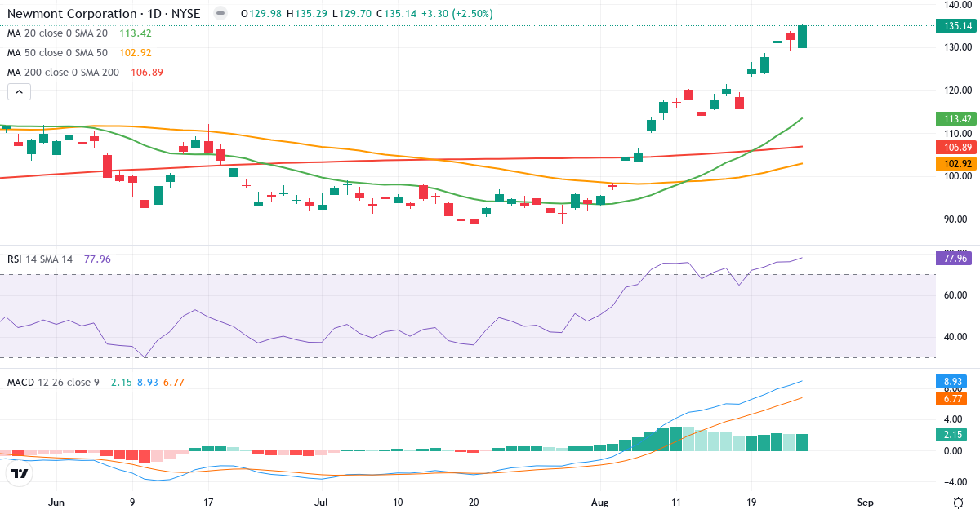Click the RSI 60.00 axis label
Viewport: 980px width, 514px height.
(x=957, y=295)
